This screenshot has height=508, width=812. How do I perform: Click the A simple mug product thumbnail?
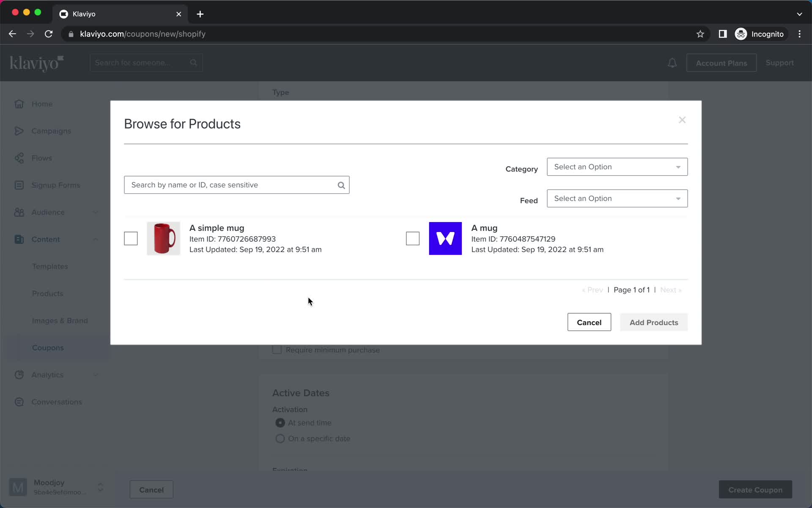(163, 238)
